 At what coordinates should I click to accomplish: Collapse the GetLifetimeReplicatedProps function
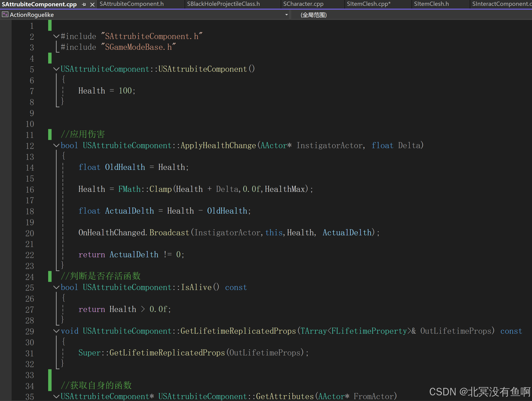pyautogui.click(x=56, y=331)
